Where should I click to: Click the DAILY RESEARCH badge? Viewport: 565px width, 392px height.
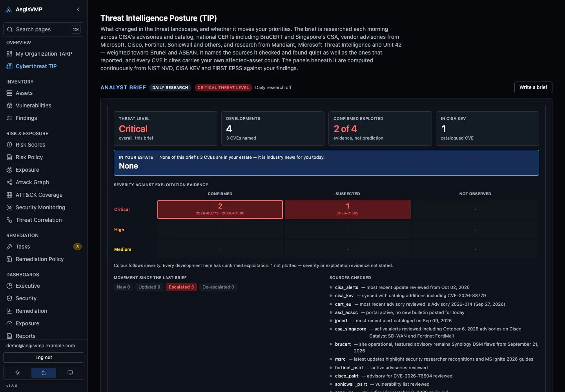coord(170,87)
